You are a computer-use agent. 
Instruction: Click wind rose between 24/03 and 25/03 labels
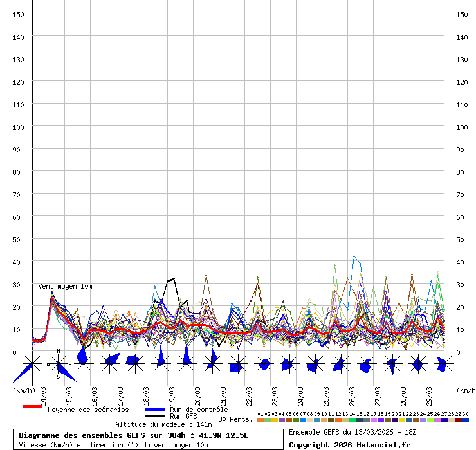(x=314, y=364)
